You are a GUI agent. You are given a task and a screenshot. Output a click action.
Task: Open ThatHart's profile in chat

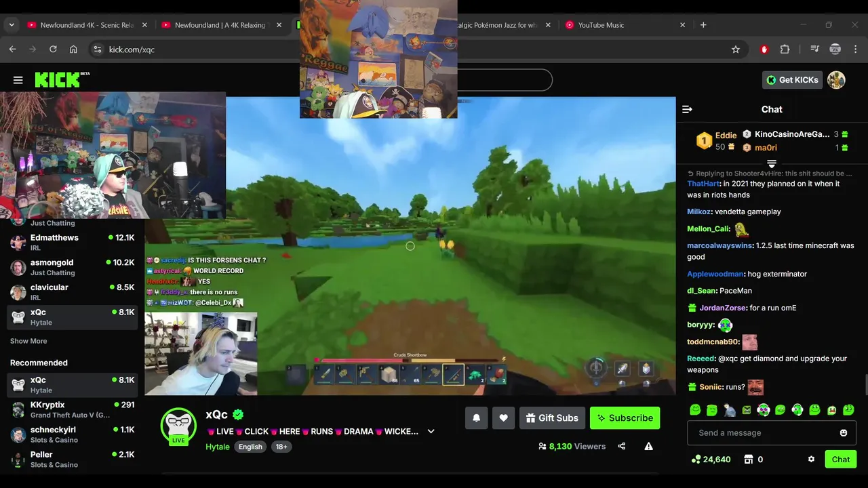click(x=703, y=184)
